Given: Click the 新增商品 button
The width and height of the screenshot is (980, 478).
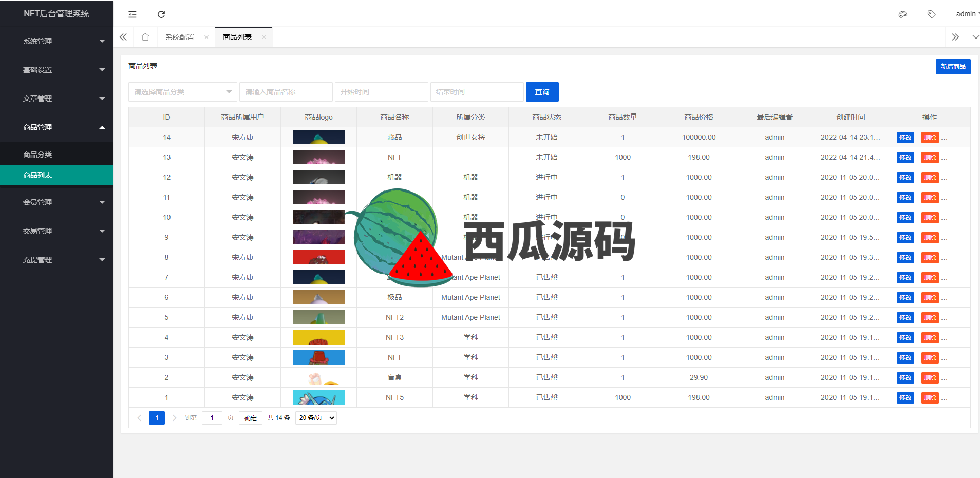Looking at the screenshot, I should pyautogui.click(x=953, y=67).
